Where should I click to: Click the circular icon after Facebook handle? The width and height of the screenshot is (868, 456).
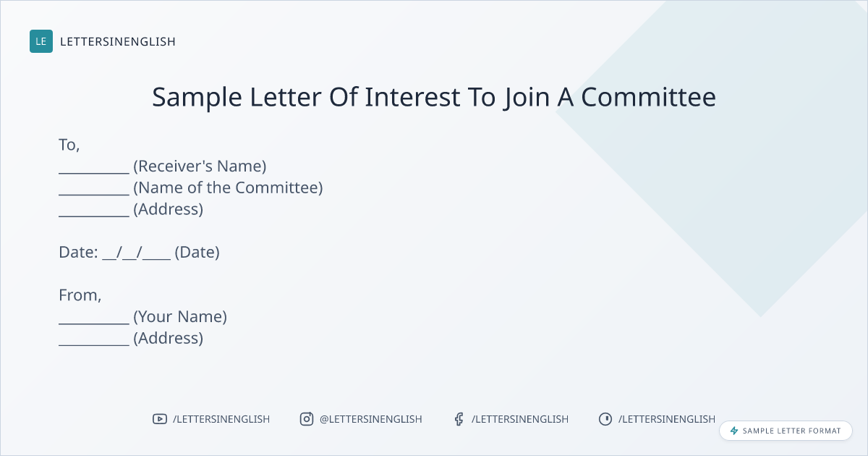tap(605, 419)
